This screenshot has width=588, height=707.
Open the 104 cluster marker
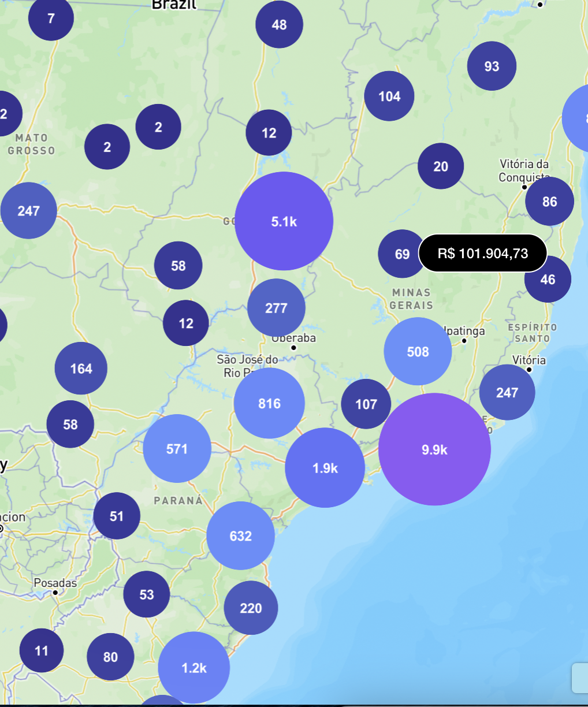pos(389,96)
